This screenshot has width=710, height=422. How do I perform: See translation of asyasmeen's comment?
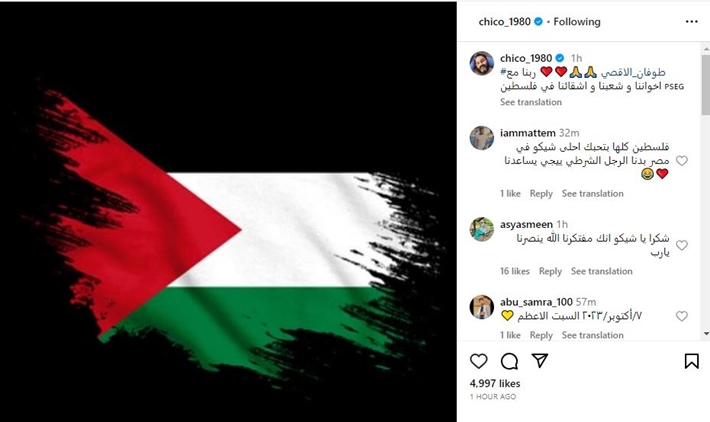(x=601, y=271)
